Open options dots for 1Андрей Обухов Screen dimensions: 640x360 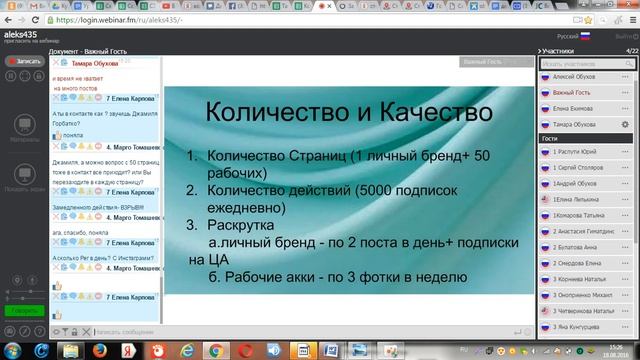(x=625, y=184)
